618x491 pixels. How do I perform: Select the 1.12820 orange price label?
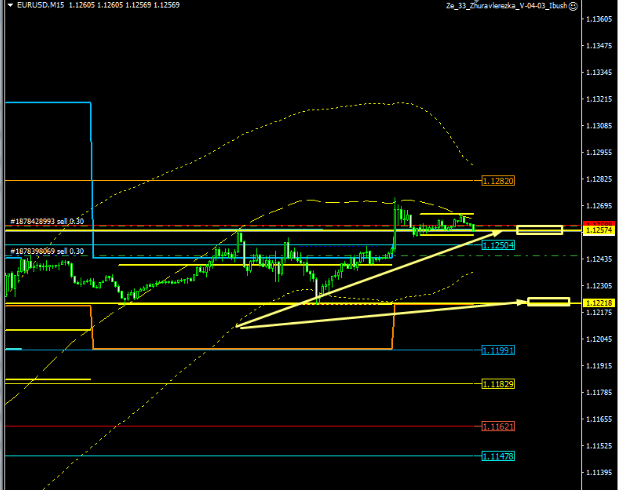(x=497, y=181)
